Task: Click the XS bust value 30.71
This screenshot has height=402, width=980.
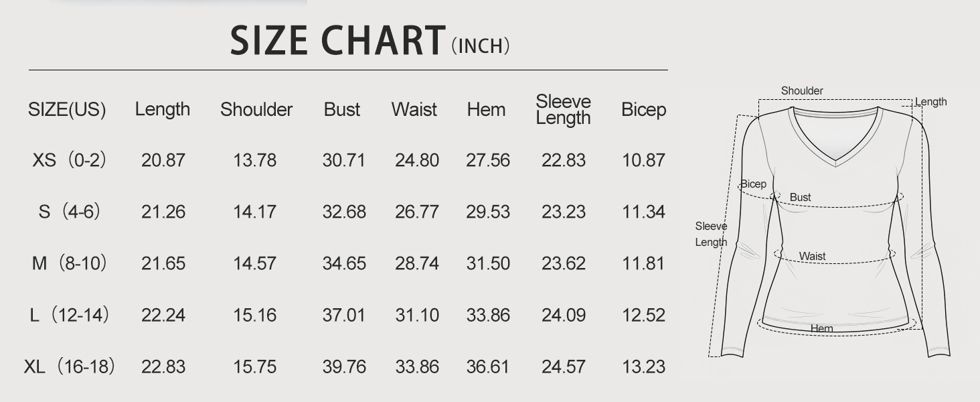Action: tap(343, 161)
